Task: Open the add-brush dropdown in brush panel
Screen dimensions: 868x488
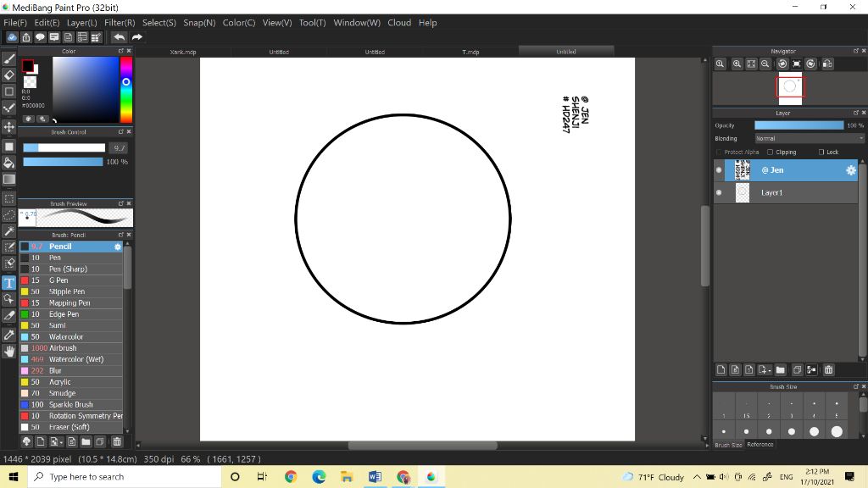Action: pos(57,441)
